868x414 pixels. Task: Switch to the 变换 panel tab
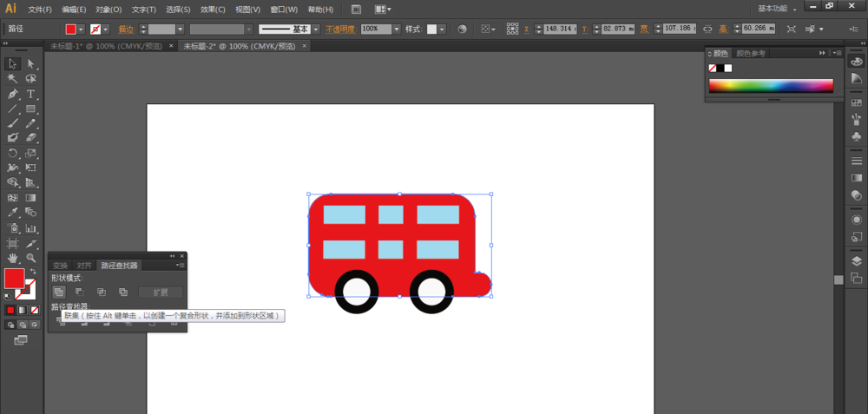click(x=61, y=266)
